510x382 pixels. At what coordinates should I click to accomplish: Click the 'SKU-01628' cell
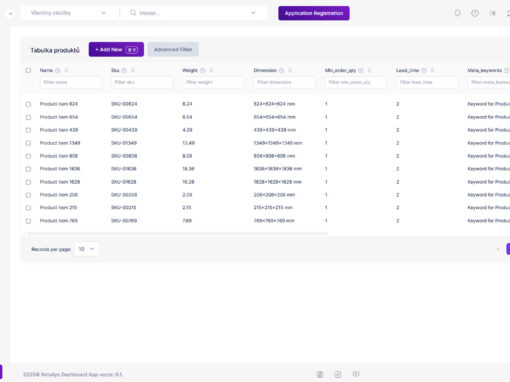124,182
